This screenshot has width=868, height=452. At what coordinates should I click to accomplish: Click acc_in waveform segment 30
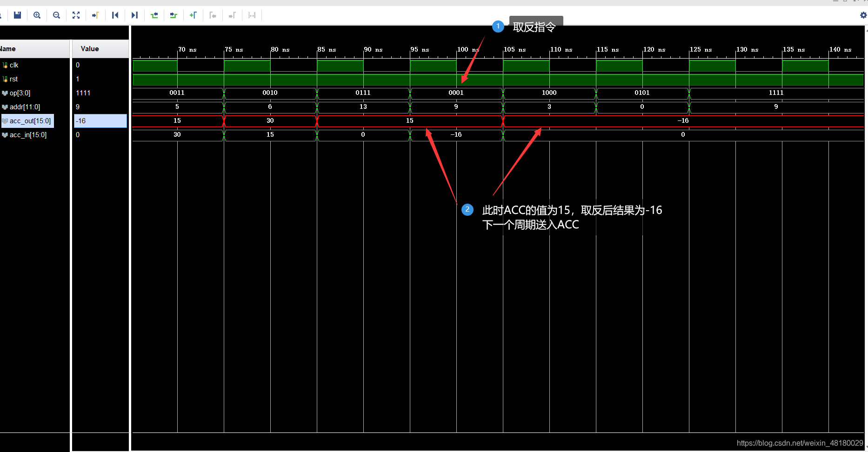pyautogui.click(x=177, y=135)
